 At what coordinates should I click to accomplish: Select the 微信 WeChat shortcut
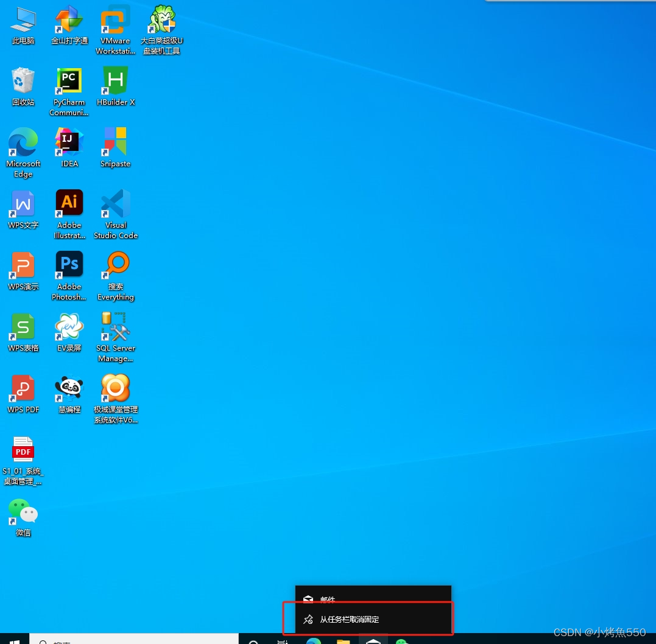(23, 517)
